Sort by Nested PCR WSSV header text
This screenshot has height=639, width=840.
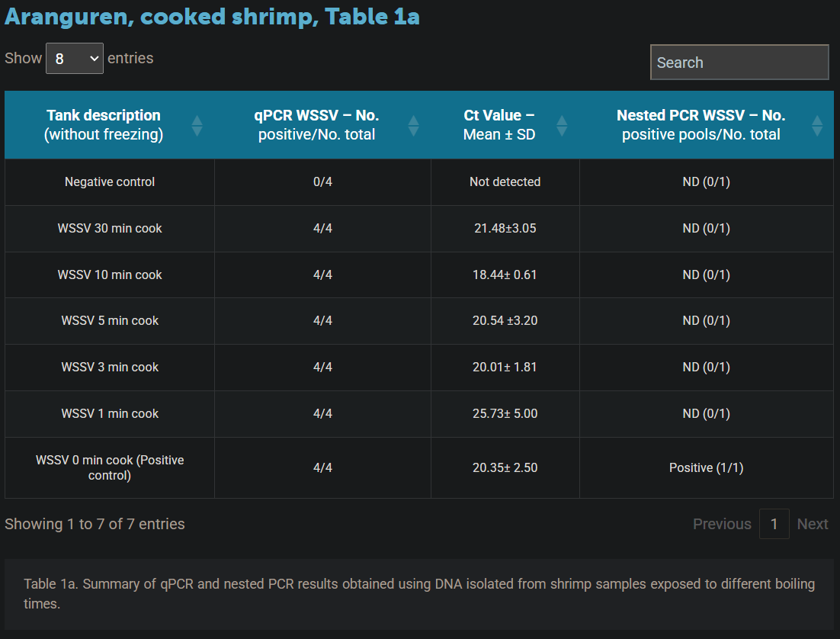(701, 125)
